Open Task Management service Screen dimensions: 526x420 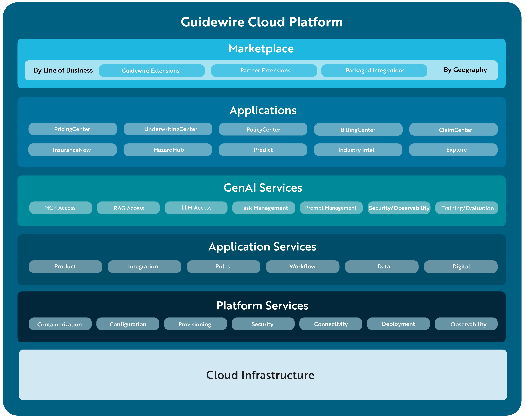(264, 208)
